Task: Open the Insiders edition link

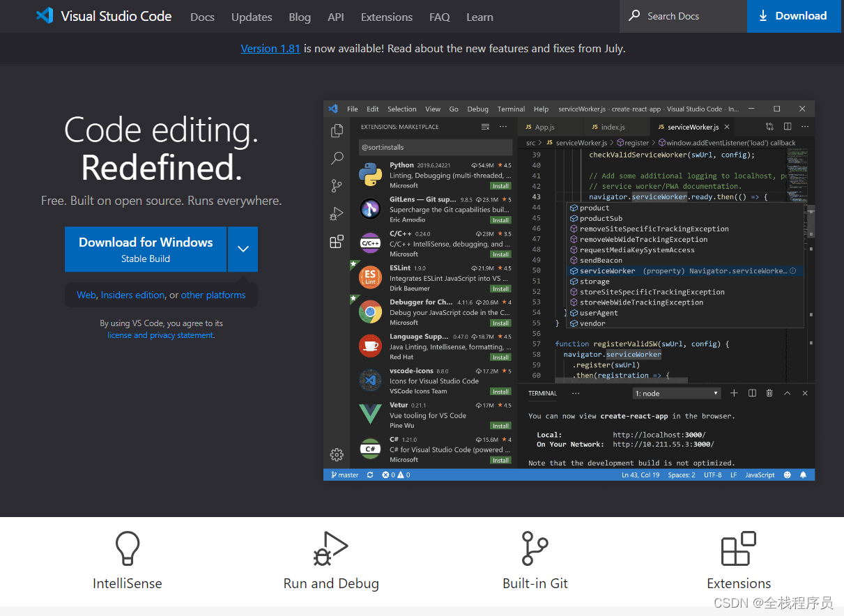Action: [133, 295]
